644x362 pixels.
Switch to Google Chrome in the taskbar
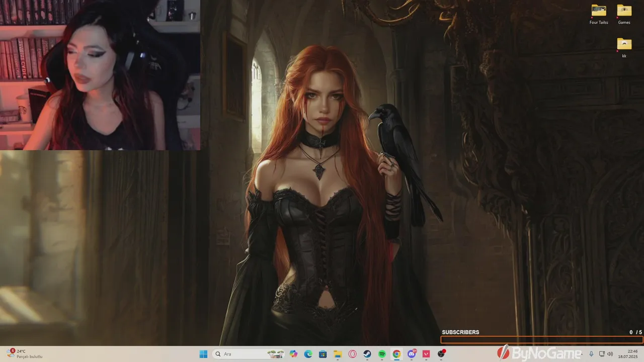(396, 354)
